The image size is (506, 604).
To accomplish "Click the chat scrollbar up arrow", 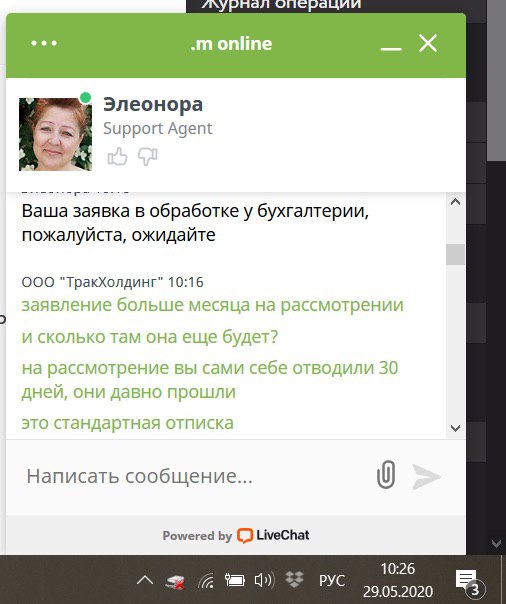I will coord(456,202).
